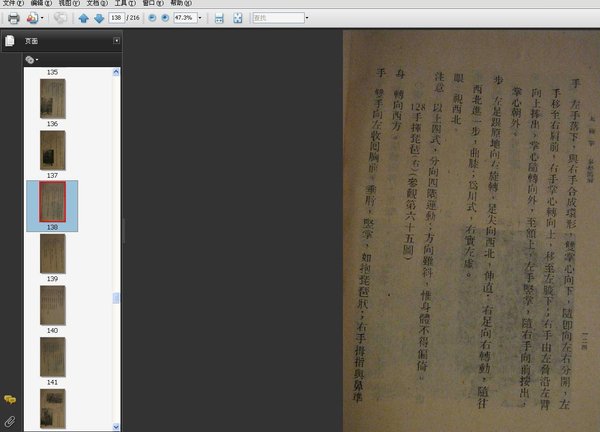
Task: Click the Print icon in the toolbar
Action: 14,18
